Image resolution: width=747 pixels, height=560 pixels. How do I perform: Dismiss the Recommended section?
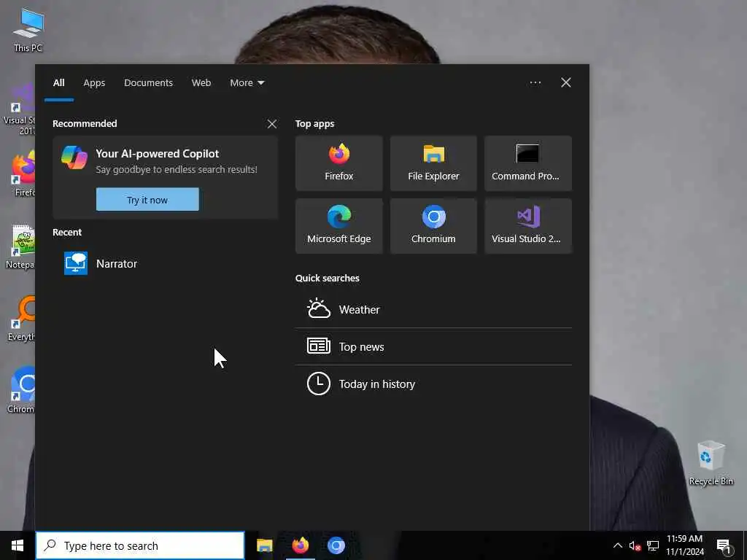[272, 124]
